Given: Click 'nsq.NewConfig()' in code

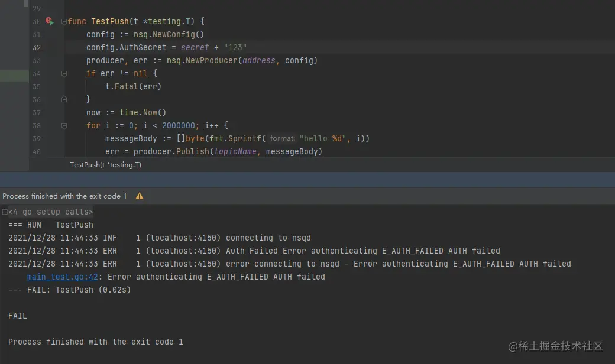Looking at the screenshot, I should tap(169, 34).
